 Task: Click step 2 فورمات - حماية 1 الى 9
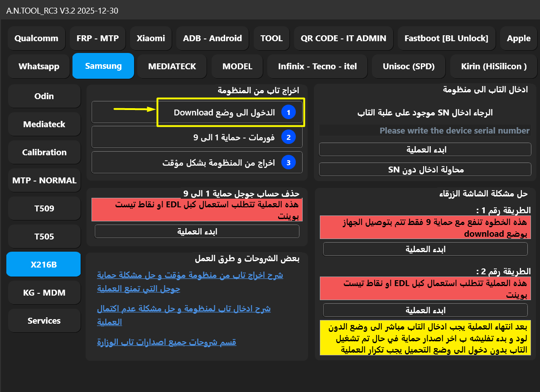197,137
